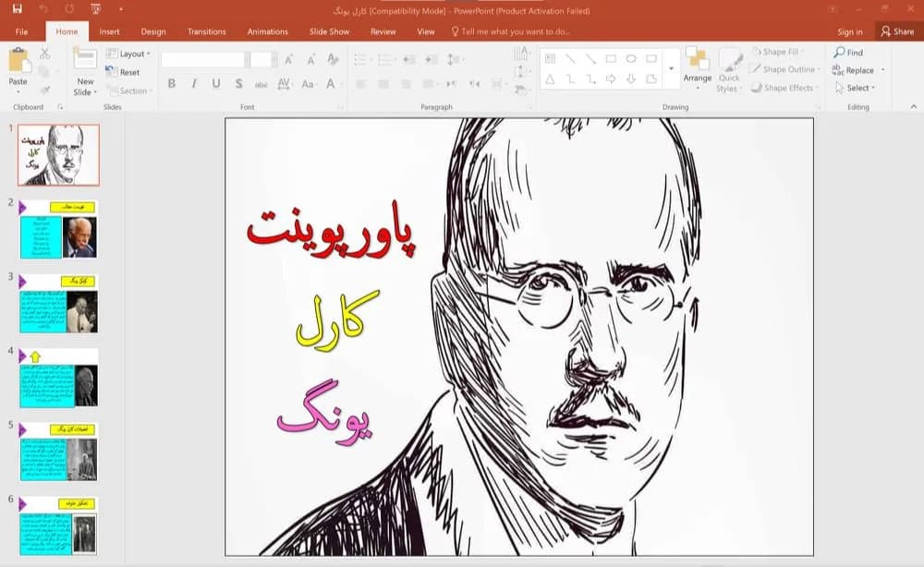Toggle Bold formatting
This screenshot has height=567, width=924.
pyautogui.click(x=172, y=84)
